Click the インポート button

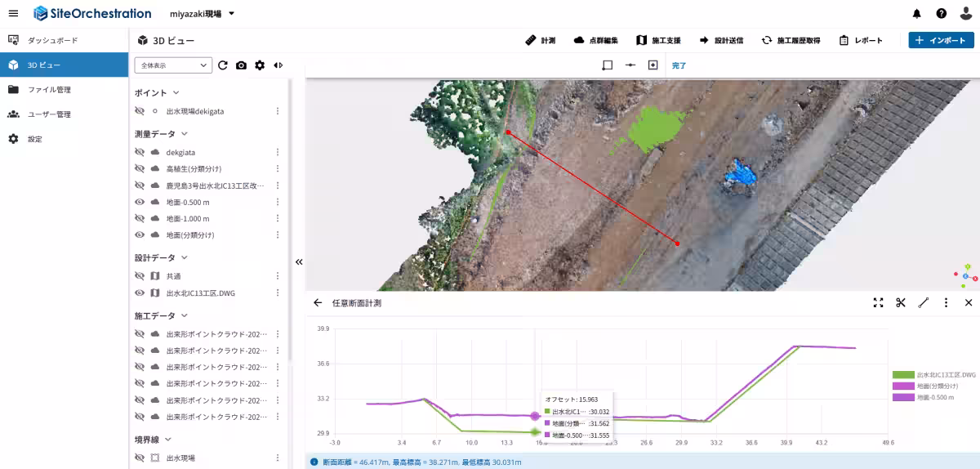941,40
